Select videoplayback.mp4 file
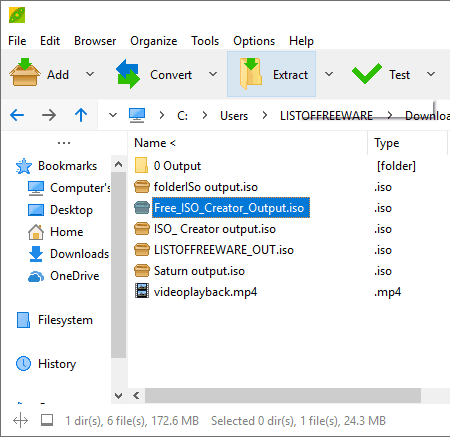Image resolution: width=450 pixels, height=437 pixels. click(x=205, y=292)
